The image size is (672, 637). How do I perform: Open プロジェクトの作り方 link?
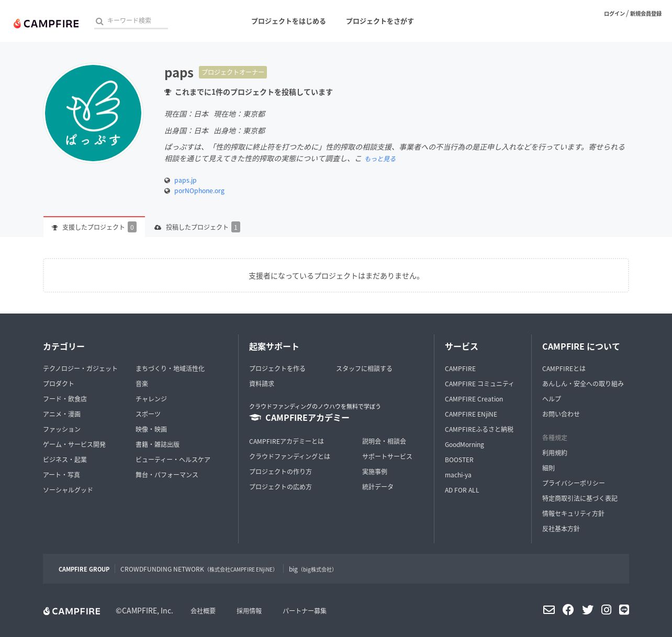tap(281, 472)
